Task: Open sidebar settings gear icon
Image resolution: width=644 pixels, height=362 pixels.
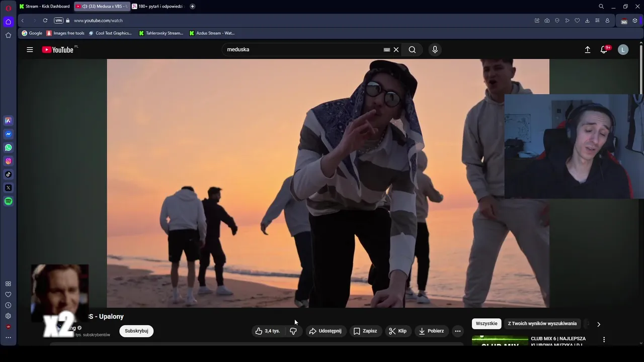Action: click(x=8, y=316)
